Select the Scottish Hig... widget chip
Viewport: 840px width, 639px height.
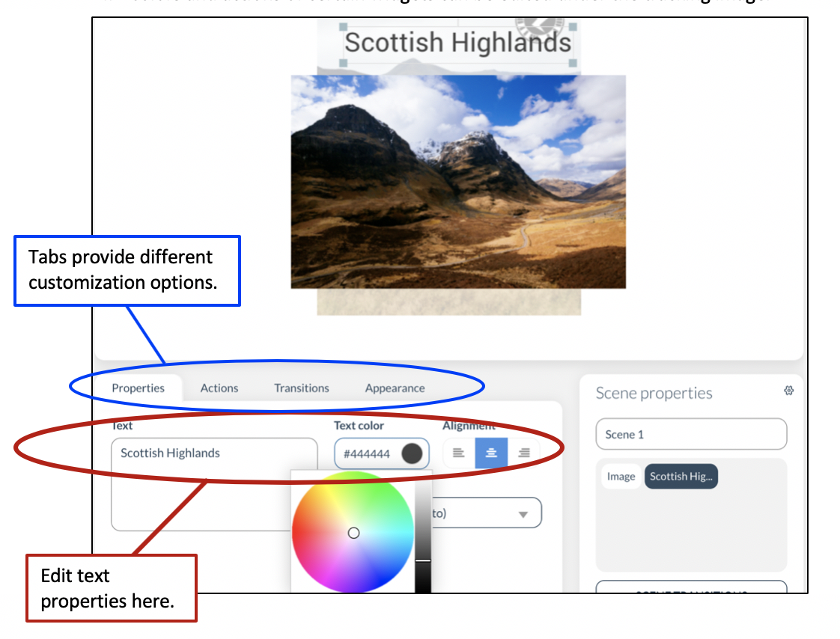(681, 476)
